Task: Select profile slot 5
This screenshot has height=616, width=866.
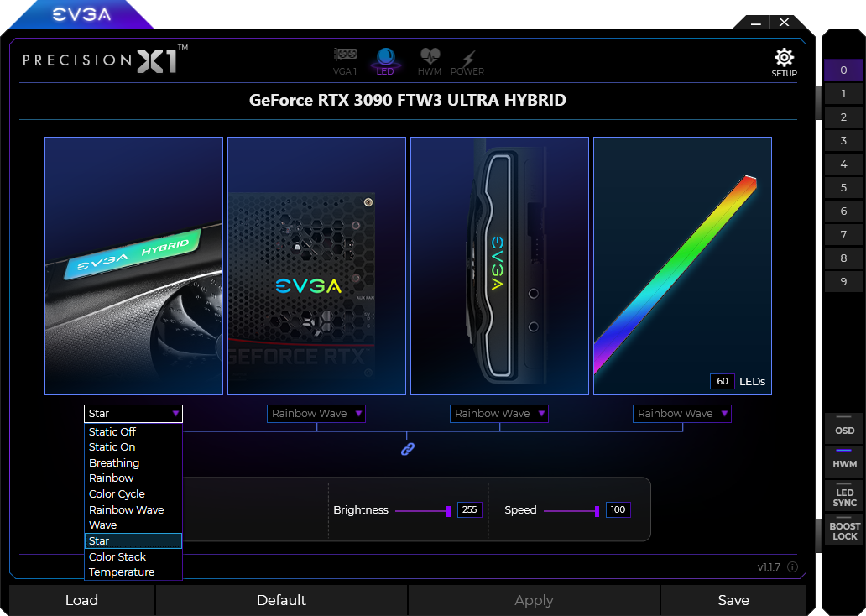Action: [x=843, y=187]
